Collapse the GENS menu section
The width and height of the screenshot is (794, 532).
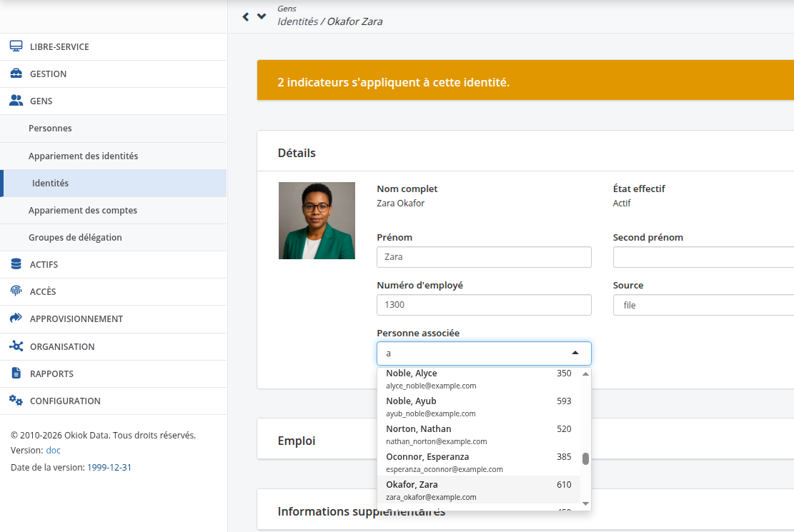(x=114, y=101)
